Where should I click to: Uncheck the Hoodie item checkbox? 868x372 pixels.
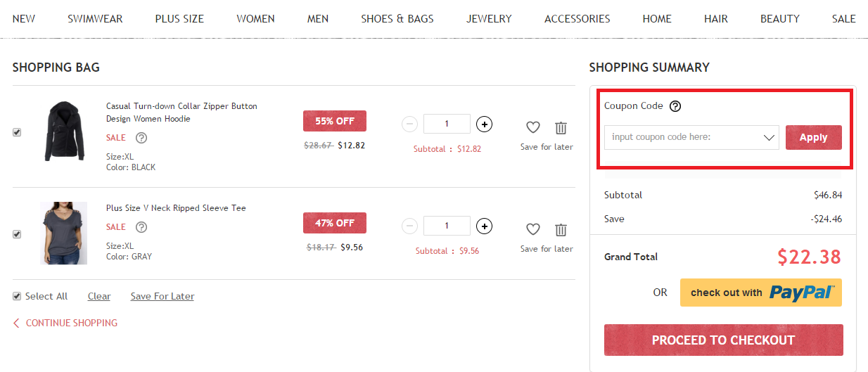[17, 132]
